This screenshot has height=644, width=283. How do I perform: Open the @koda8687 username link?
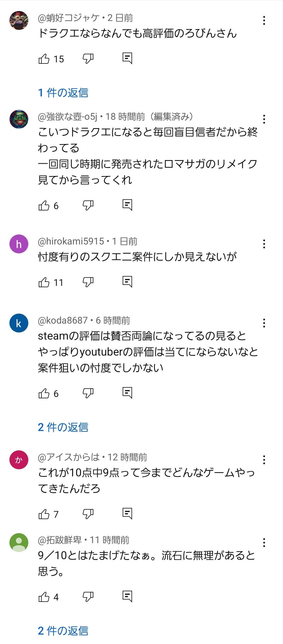pos(63,320)
